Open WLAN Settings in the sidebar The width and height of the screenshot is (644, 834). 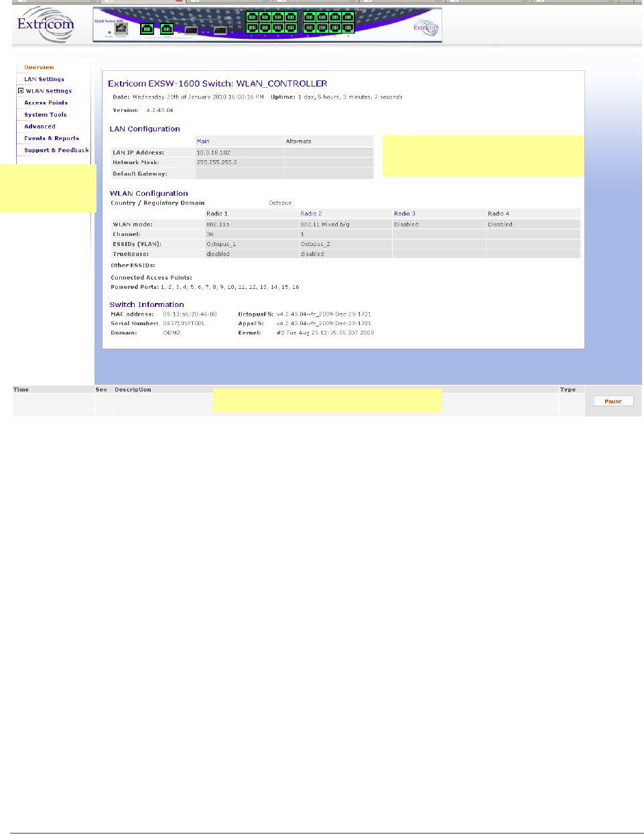click(x=49, y=91)
